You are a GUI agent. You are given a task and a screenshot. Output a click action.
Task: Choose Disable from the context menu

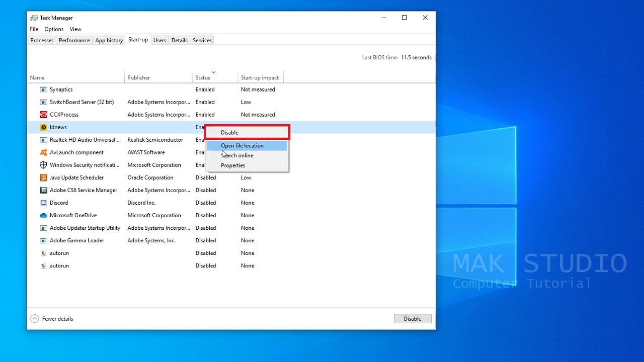coord(247,133)
